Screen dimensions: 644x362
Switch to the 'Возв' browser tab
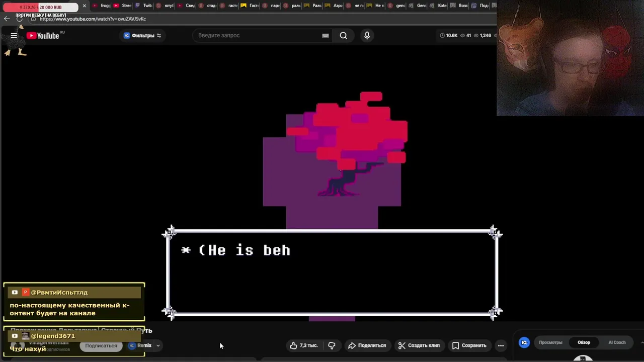[459, 6]
